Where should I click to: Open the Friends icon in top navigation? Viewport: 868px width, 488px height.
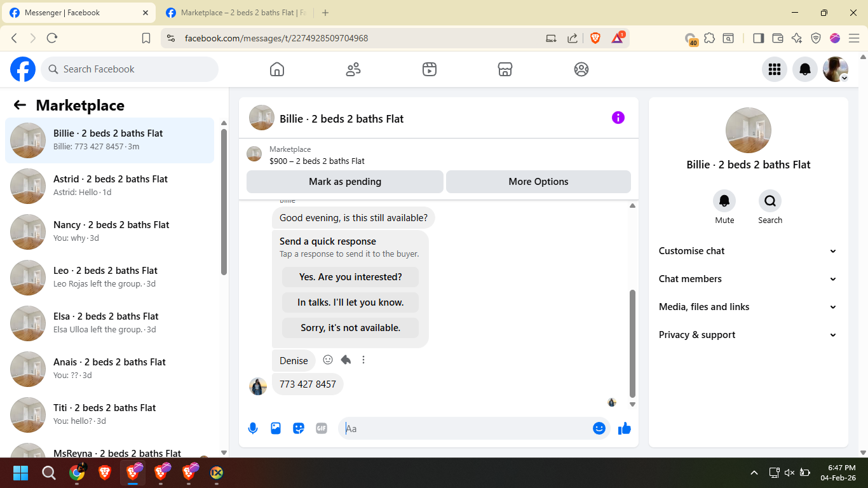(x=353, y=69)
